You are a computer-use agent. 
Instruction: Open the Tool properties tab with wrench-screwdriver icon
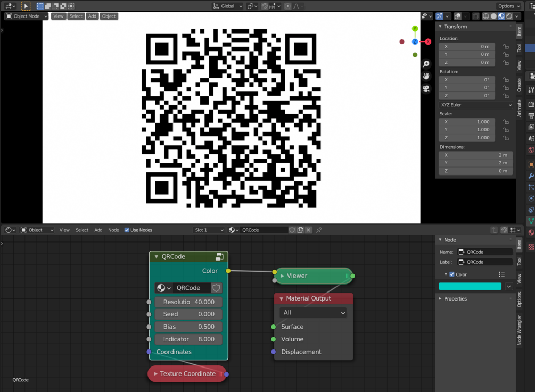click(x=531, y=90)
